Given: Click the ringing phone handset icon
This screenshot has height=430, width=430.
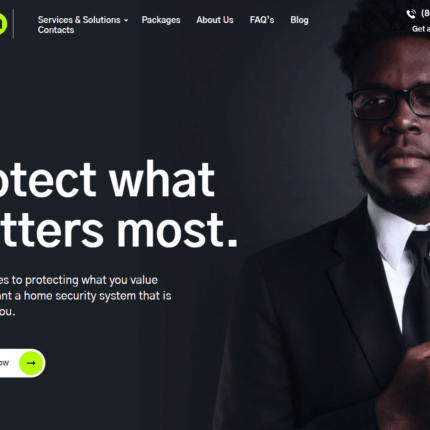Looking at the screenshot, I should click(x=411, y=14).
